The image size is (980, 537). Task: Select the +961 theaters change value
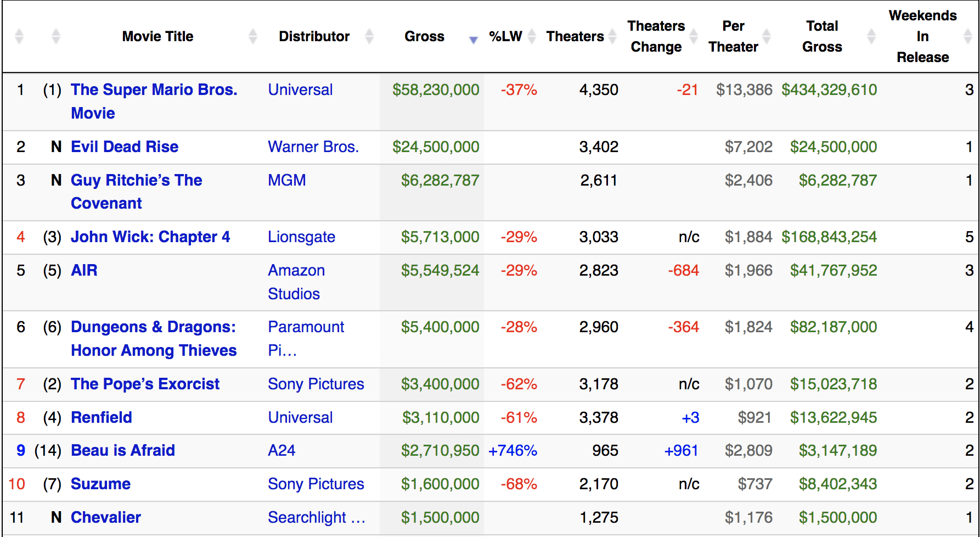pyautogui.click(x=681, y=450)
